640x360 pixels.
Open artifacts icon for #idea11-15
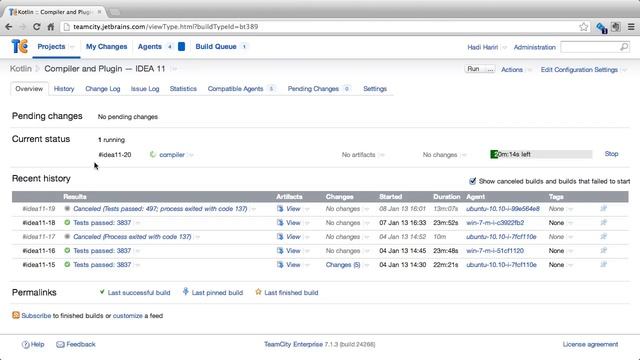click(x=280, y=264)
